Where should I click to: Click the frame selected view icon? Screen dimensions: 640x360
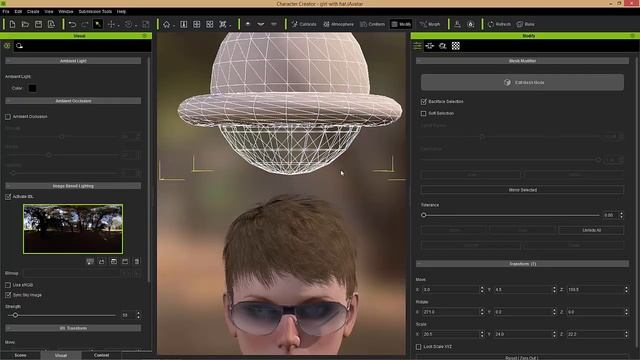point(210,24)
